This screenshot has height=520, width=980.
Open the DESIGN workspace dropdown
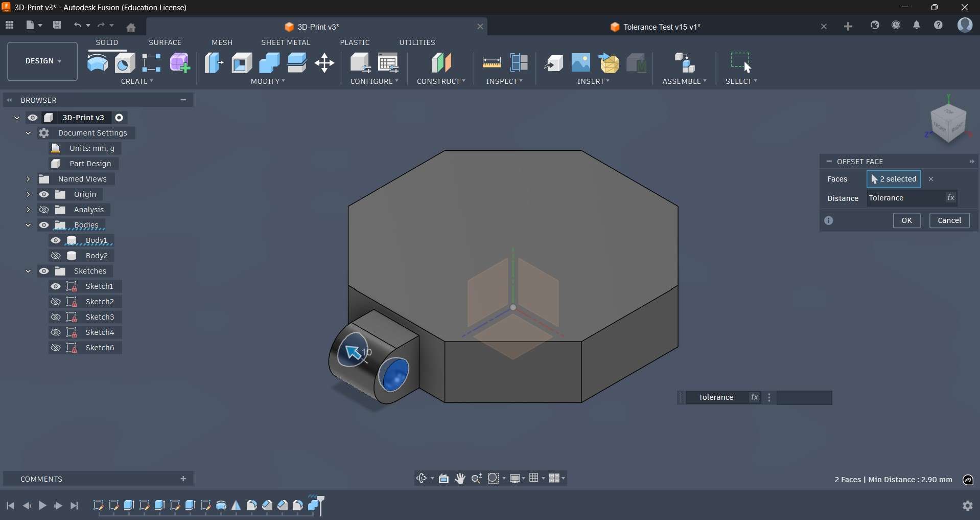pos(43,62)
